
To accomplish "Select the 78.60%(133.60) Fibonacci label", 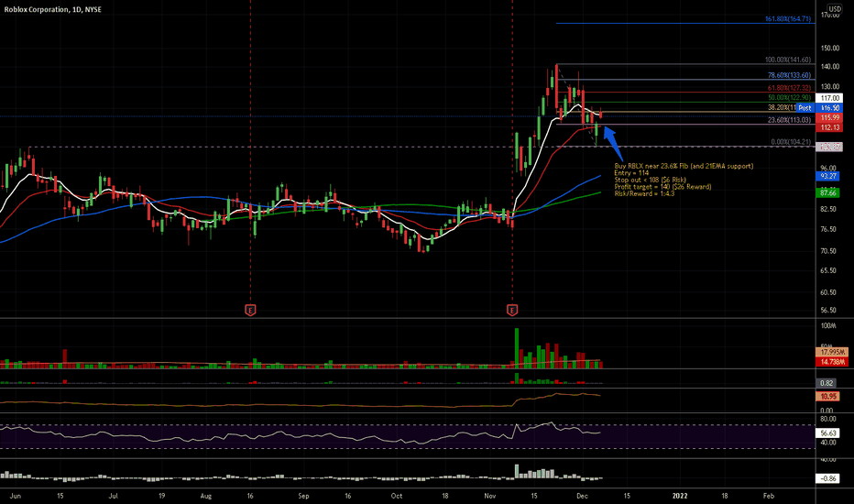I will [789, 75].
